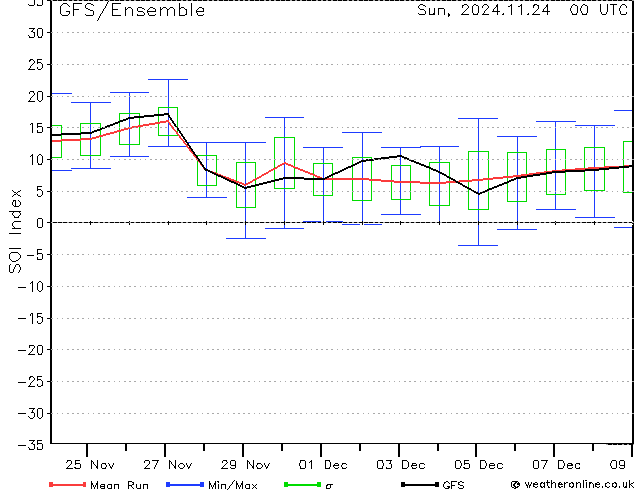Click the date 'Sun, 2024.11.24' header text
The height and width of the screenshot is (490, 634).
(x=484, y=10)
